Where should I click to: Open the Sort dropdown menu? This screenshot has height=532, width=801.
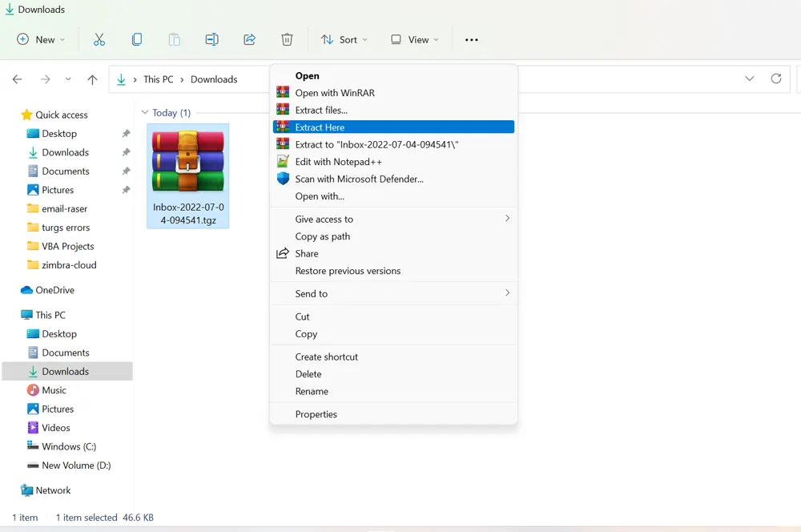pos(344,39)
